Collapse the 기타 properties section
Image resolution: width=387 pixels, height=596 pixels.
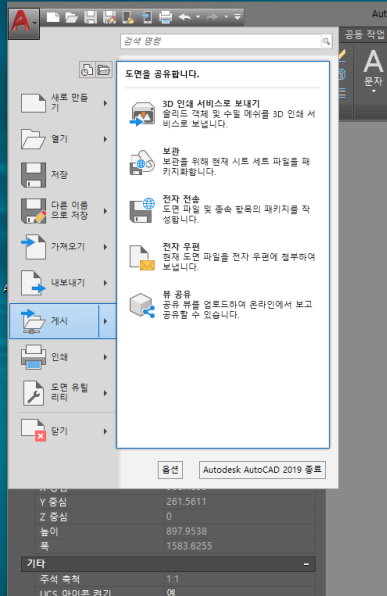(306, 564)
